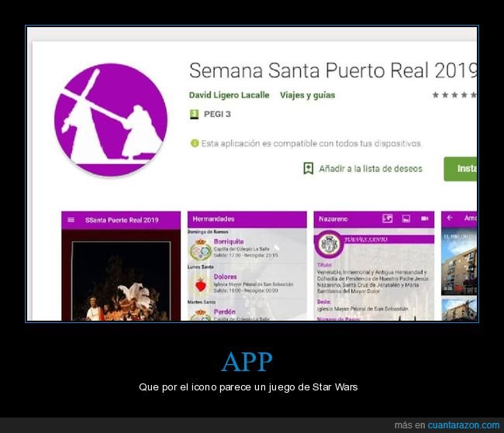Open developer David Ligero Lacalle's page
This screenshot has height=433, width=504.
pyautogui.click(x=229, y=95)
